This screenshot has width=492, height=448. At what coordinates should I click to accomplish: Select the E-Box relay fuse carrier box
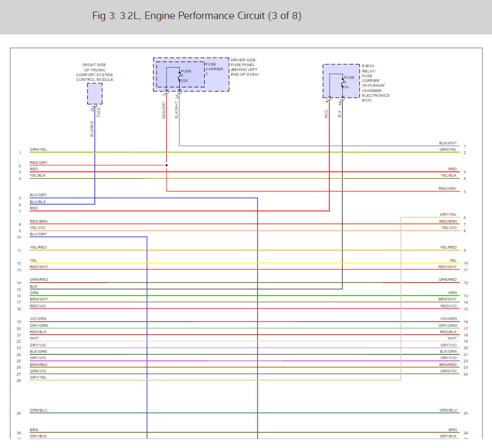pyautogui.click(x=341, y=81)
